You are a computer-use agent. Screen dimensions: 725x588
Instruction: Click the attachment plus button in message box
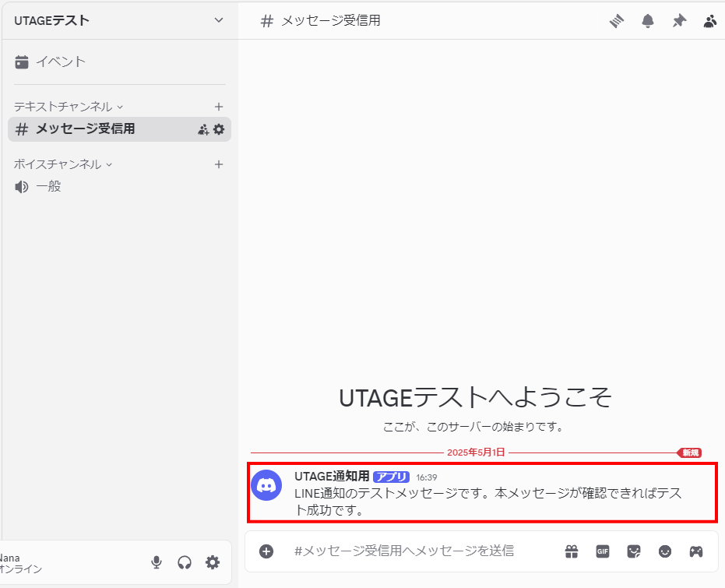click(266, 551)
